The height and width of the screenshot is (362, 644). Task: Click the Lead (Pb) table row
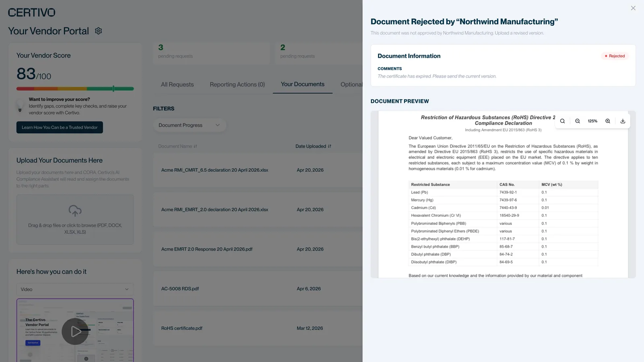(503, 192)
